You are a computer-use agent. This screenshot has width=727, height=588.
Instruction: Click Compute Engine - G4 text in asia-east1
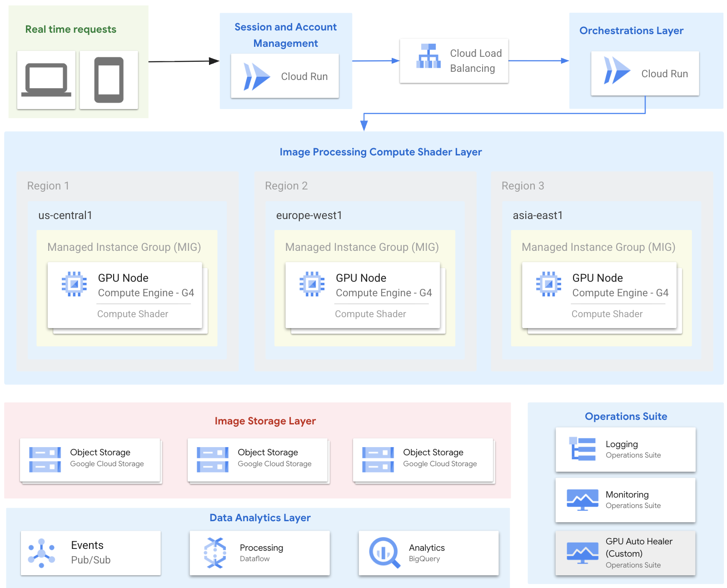click(621, 293)
